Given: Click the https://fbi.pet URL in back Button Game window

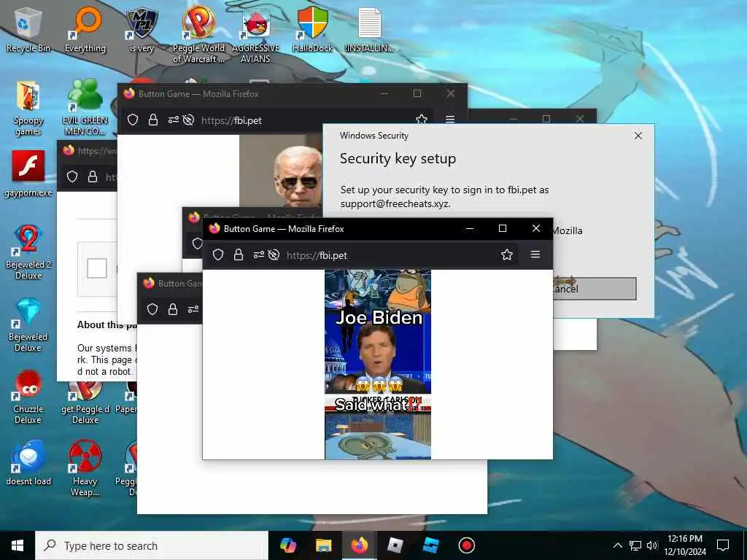Looking at the screenshot, I should [231, 120].
